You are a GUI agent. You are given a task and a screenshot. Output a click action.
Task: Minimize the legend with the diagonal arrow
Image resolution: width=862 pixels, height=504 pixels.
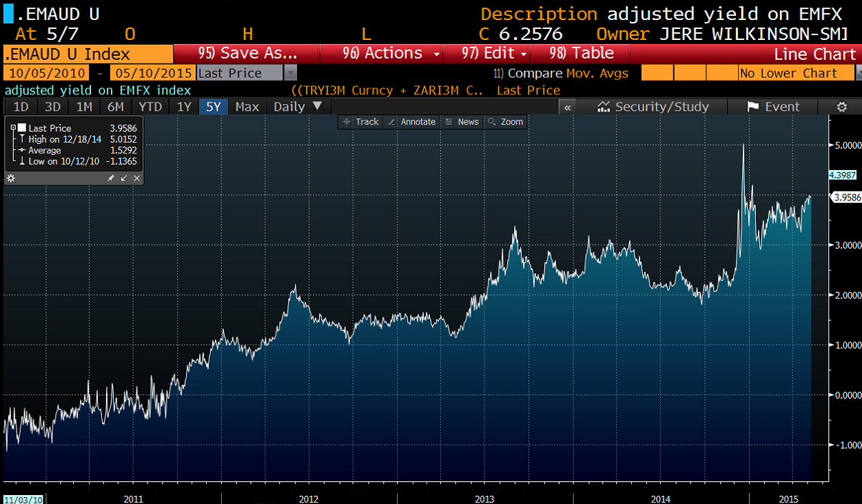pos(124,178)
